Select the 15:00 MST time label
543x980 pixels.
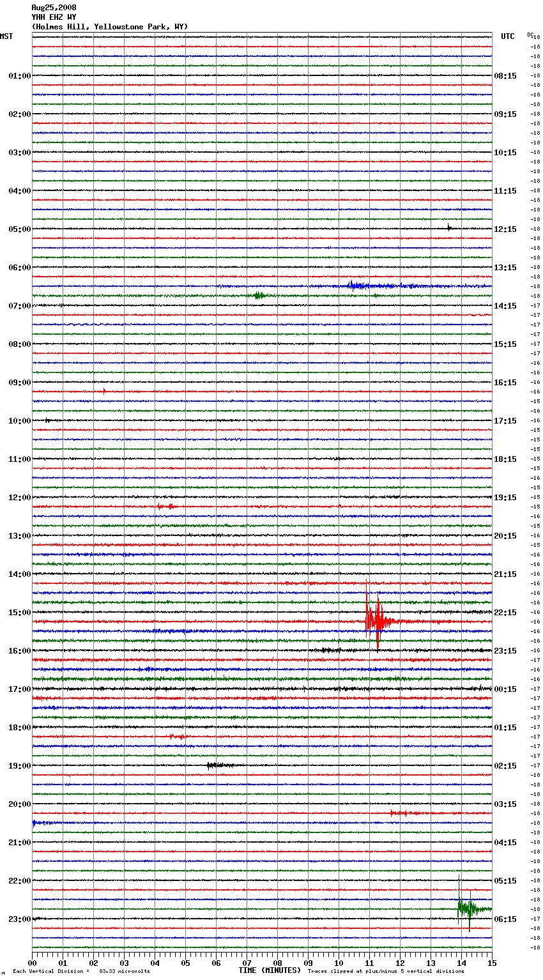click(x=20, y=613)
